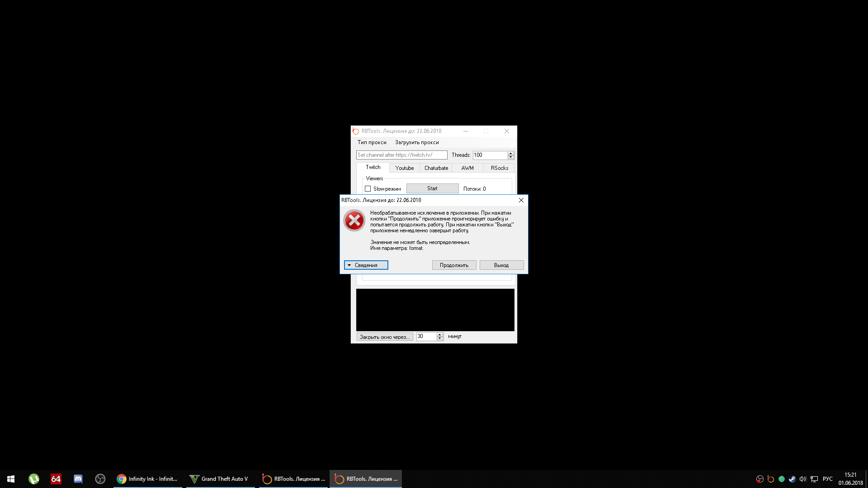The image size is (868, 488).
Task: Click the twitch channel input field
Action: point(401,155)
